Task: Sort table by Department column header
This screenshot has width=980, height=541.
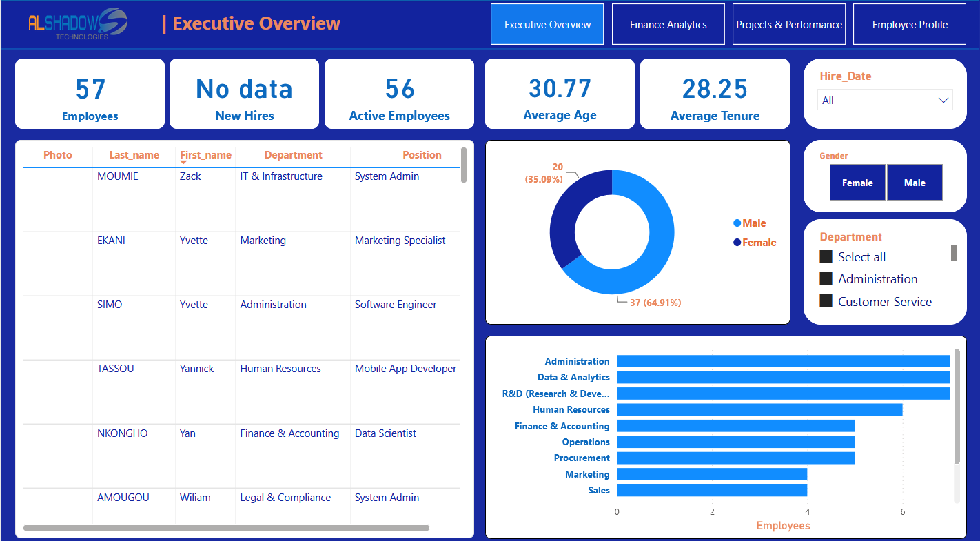Action: click(x=293, y=155)
